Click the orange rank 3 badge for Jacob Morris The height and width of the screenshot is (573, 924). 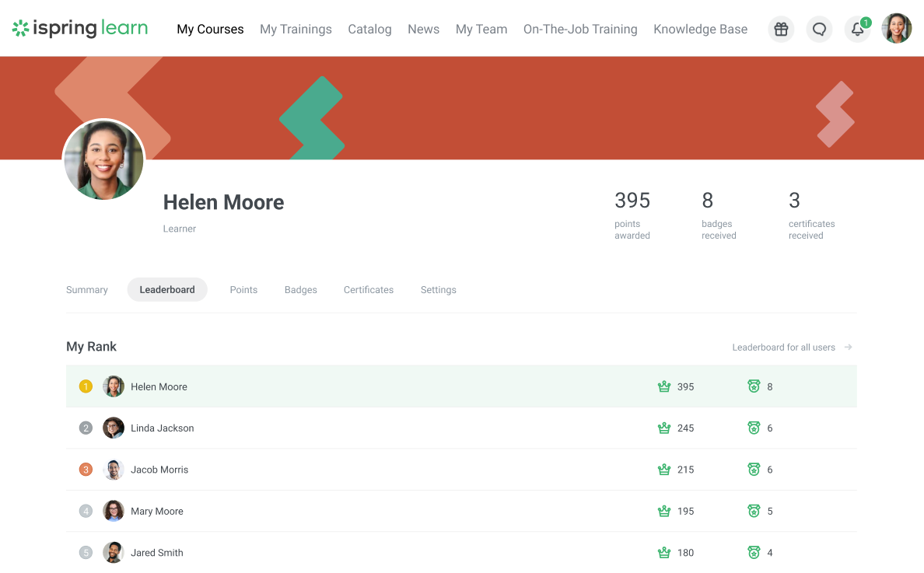86,469
